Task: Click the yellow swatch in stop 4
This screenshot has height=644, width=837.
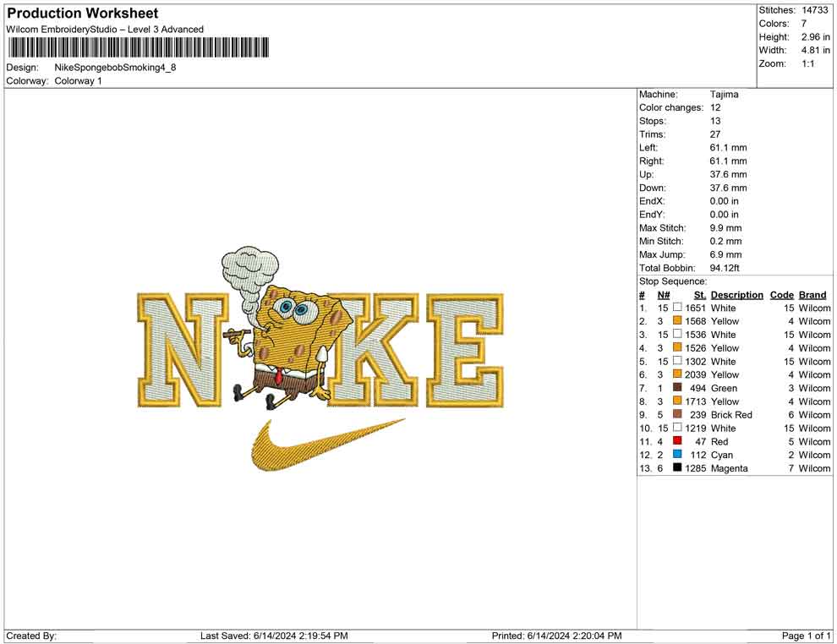Action: click(677, 347)
